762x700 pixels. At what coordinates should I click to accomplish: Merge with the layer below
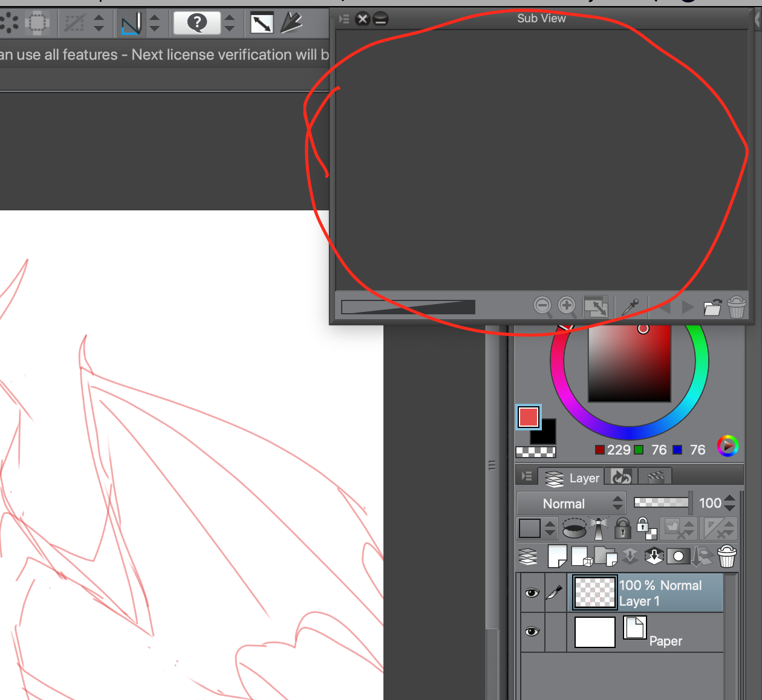coord(654,556)
